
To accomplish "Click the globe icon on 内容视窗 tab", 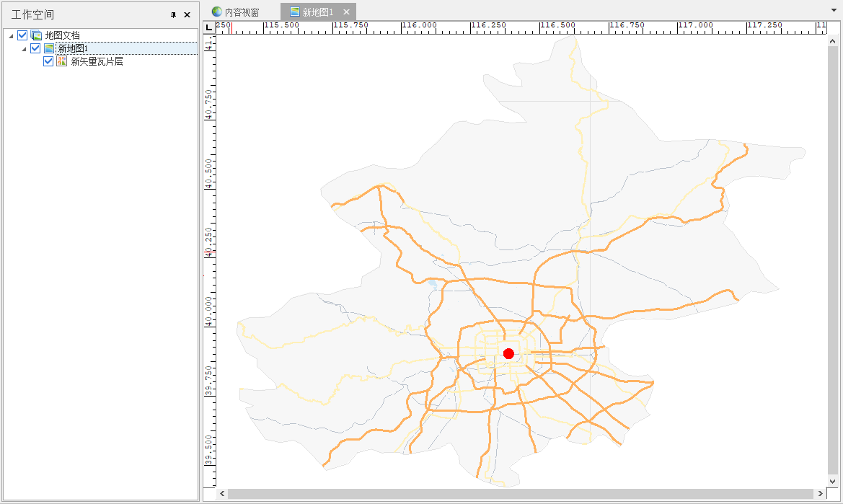I will pyautogui.click(x=216, y=12).
